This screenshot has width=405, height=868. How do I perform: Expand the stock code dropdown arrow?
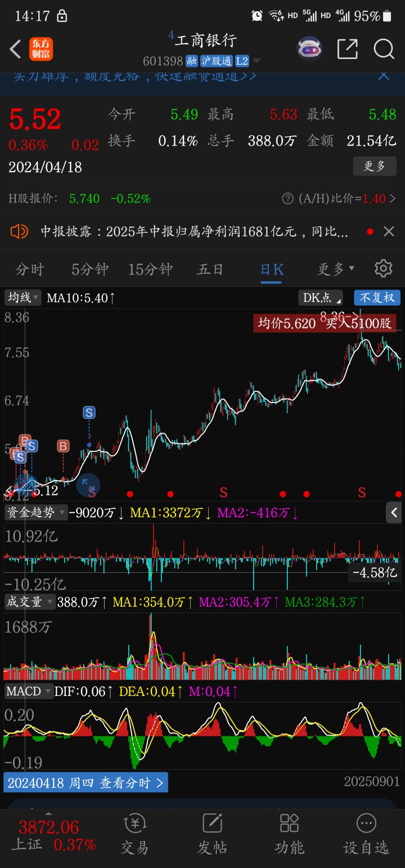click(257, 61)
